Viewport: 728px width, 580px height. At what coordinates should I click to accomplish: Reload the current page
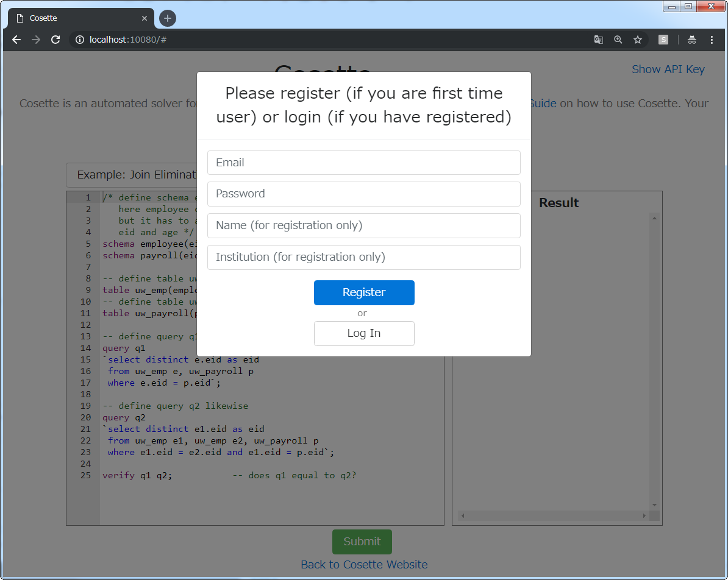point(55,40)
